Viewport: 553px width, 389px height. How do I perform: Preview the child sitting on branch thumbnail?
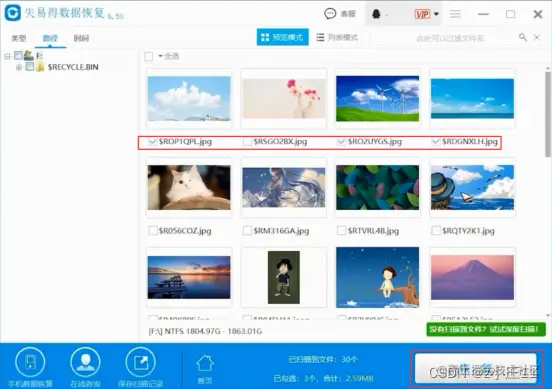(x=378, y=277)
